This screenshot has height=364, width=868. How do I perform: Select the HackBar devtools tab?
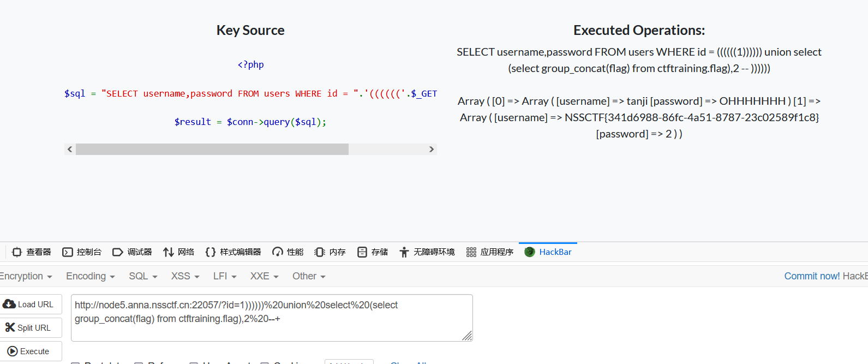pyautogui.click(x=548, y=252)
